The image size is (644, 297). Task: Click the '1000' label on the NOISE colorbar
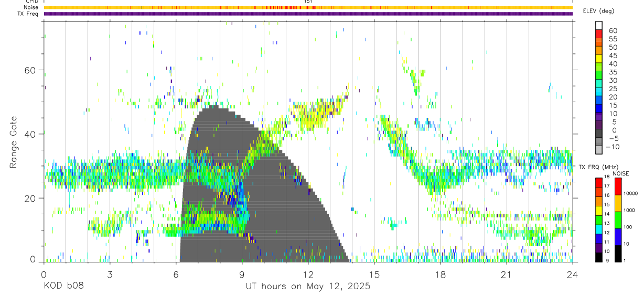(630, 210)
